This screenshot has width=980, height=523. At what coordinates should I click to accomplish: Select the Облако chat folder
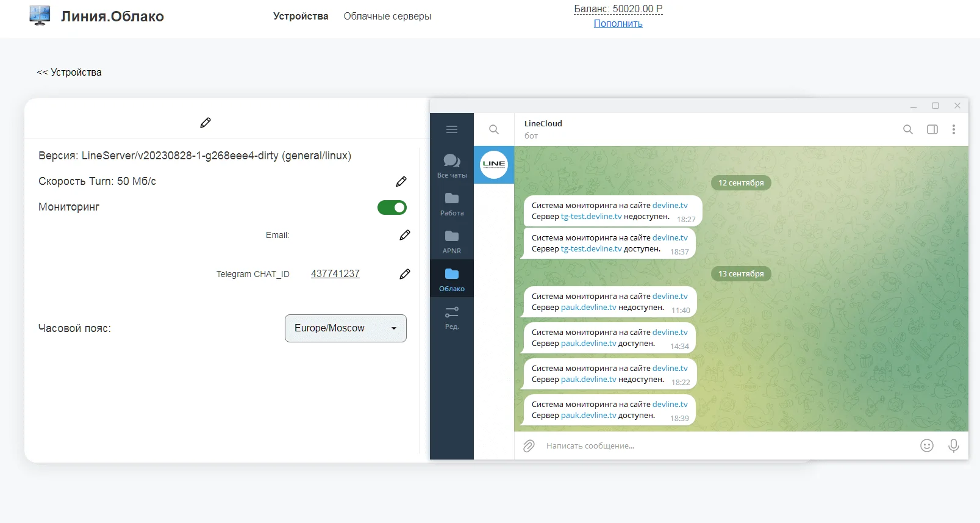452,279
